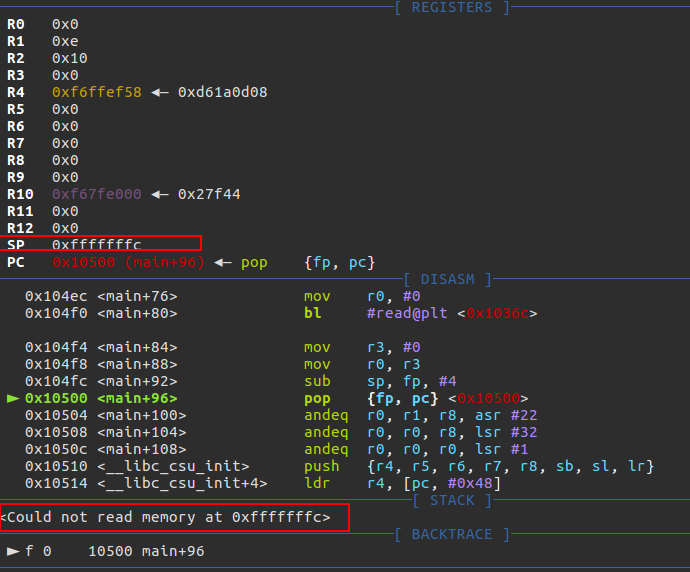This screenshot has width=690, height=572.
Task: Click pop mnemonic in PC register line
Action: 254,263
